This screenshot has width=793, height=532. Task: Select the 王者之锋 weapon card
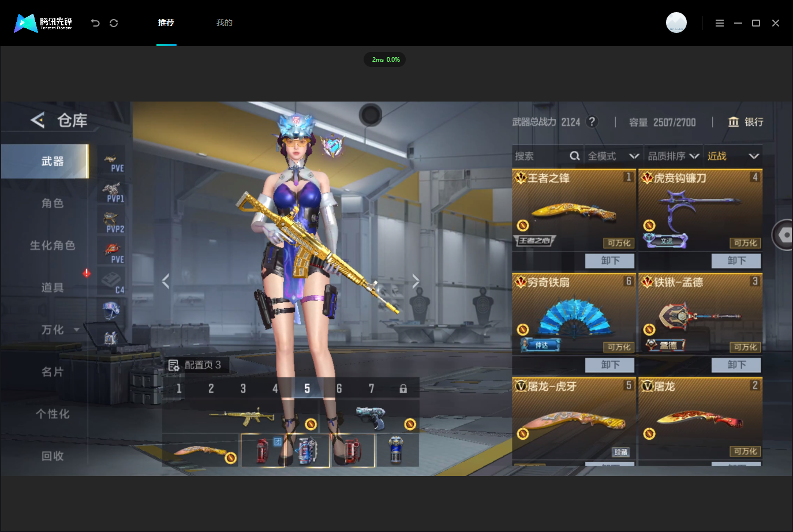tap(574, 210)
